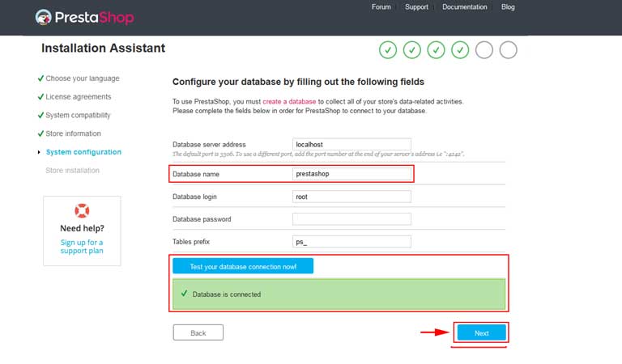Image resolution: width=622 pixels, height=364 pixels.
Task: Click the fourth completed step circle
Action: tap(460, 50)
